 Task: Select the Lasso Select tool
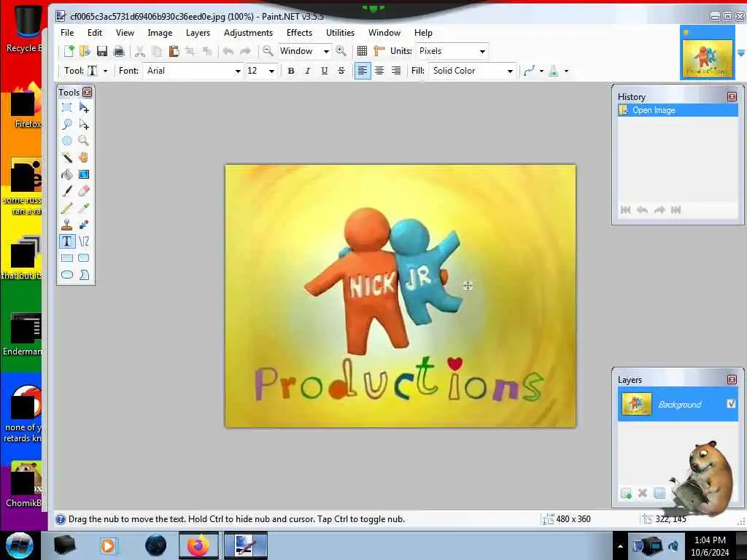coord(67,124)
